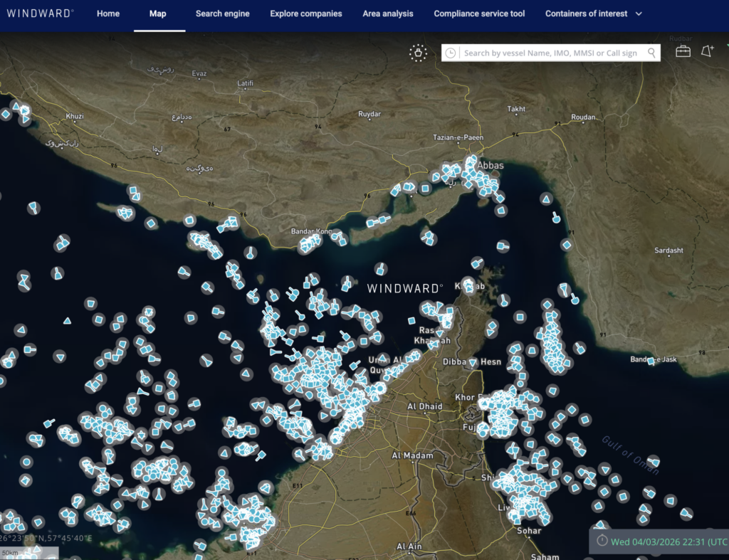Select vessel marker overlapping Khasab label
Screen dimensions: 729x560
pos(468,285)
